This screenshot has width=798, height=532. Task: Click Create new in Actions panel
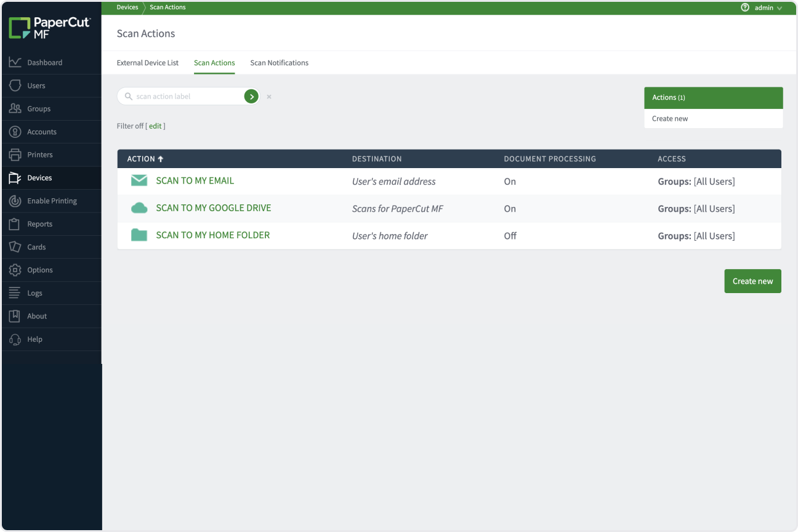[x=670, y=119]
